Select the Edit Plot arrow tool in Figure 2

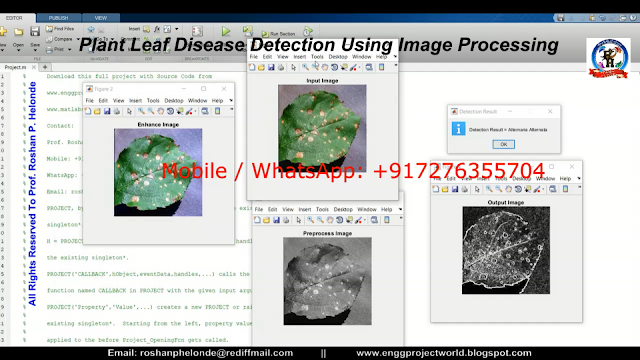[x=129, y=111]
